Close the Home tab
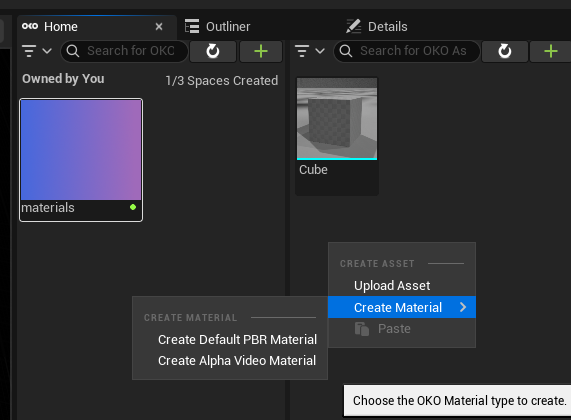Screen dimensions: 571x420 pos(159,27)
